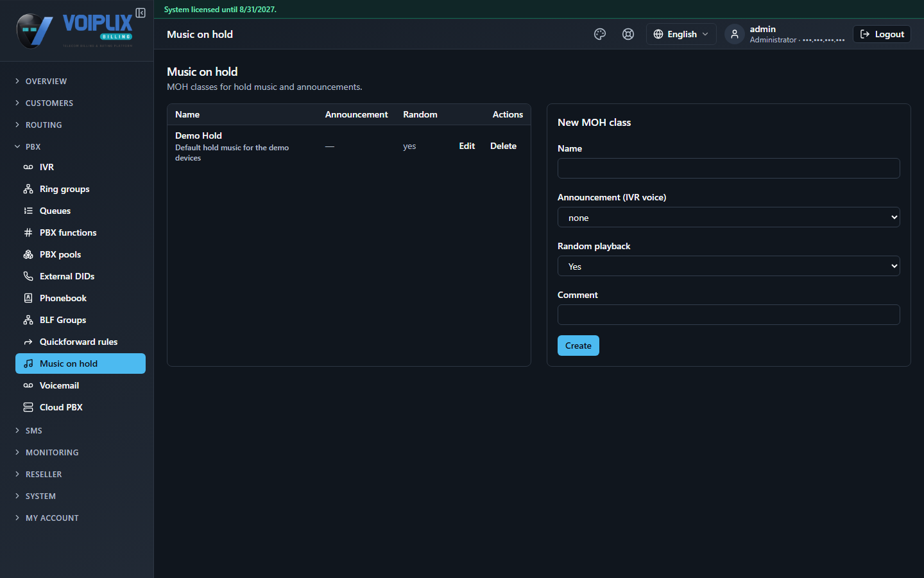The width and height of the screenshot is (924, 578).
Task: Open Cloud PBX page
Action: click(80, 407)
